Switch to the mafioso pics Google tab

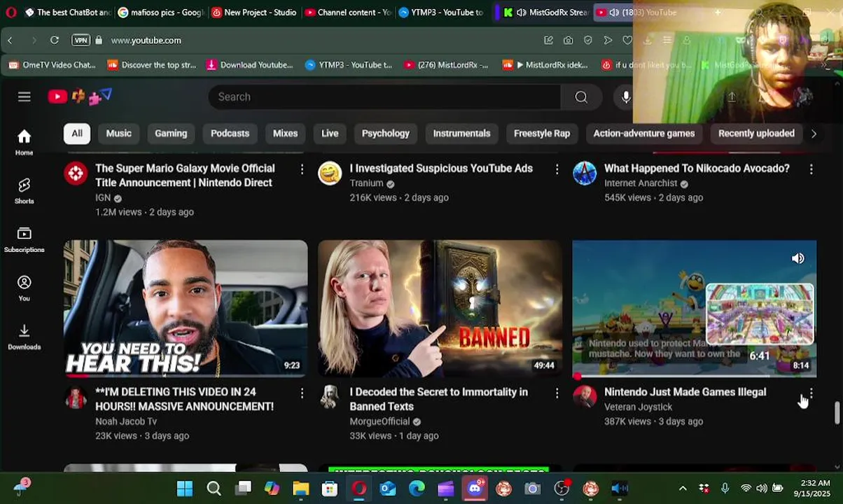tap(161, 12)
